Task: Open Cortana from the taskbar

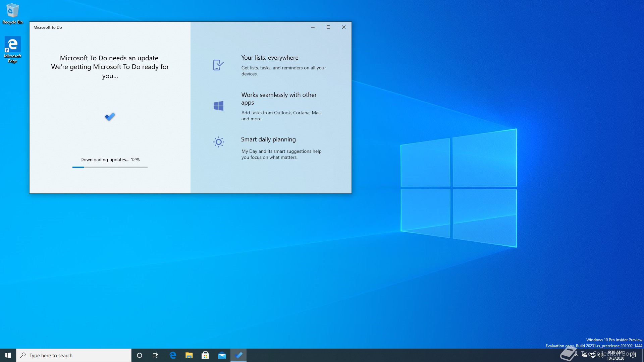Action: pos(140,355)
